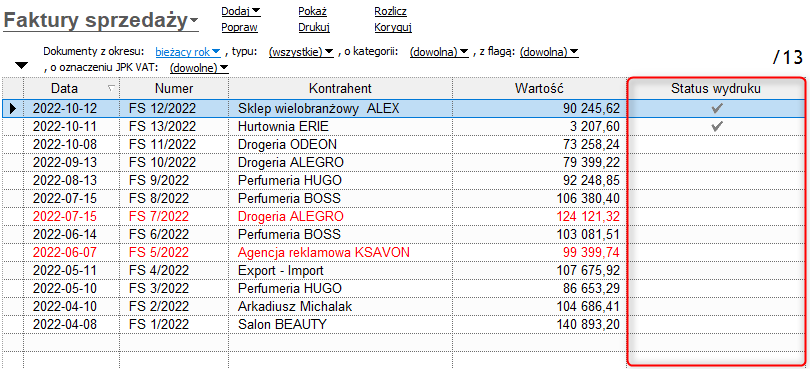Open the flag (dowolna) filter dropdown

click(x=549, y=52)
